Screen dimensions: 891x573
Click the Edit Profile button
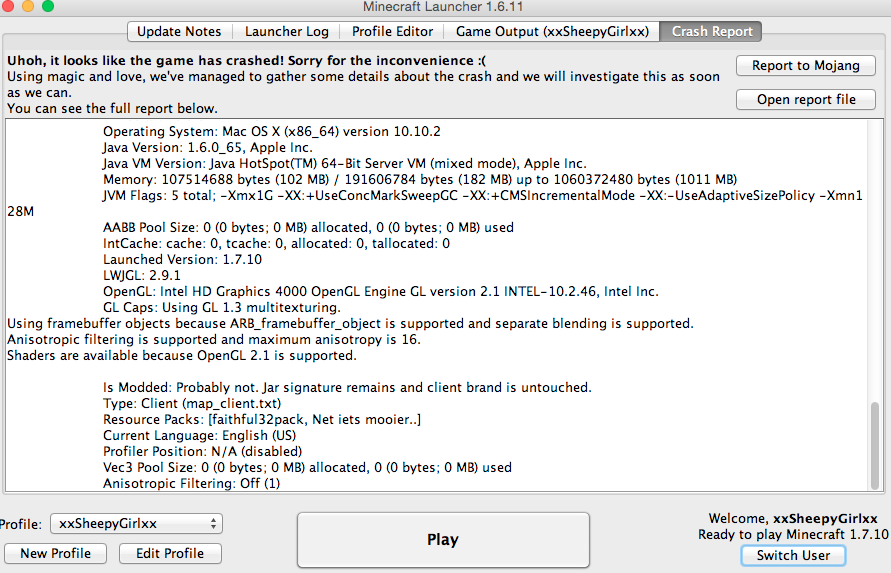(x=170, y=553)
